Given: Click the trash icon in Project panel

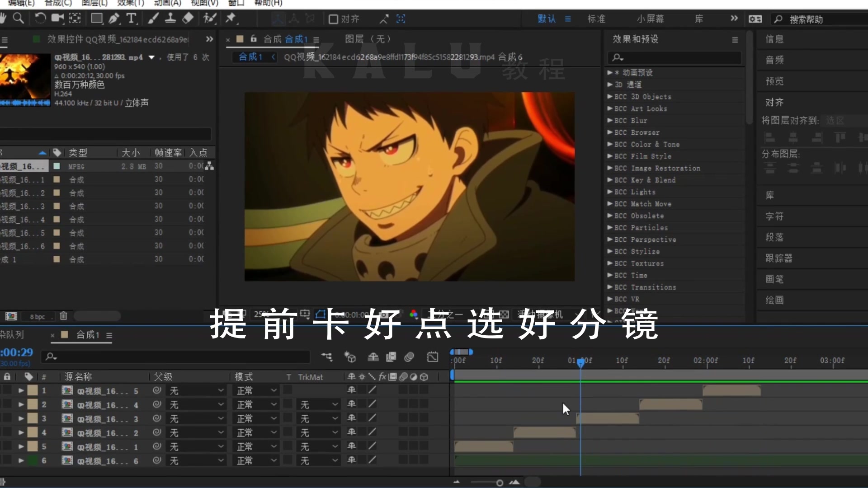Looking at the screenshot, I should tap(63, 316).
